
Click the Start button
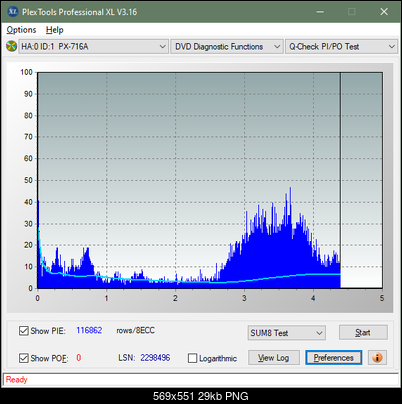point(363,333)
